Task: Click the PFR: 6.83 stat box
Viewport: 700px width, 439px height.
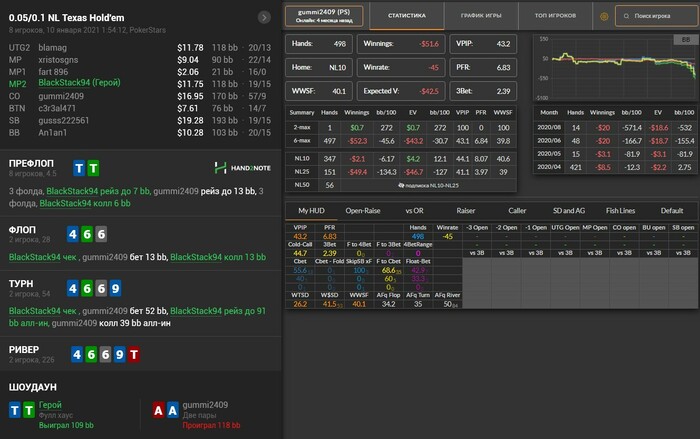Action: pos(483,67)
